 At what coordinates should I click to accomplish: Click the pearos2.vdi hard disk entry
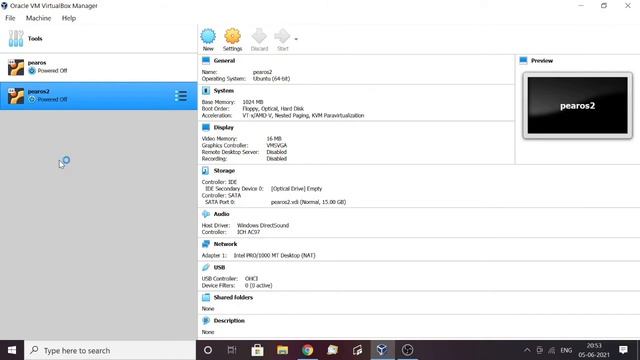(x=308, y=202)
